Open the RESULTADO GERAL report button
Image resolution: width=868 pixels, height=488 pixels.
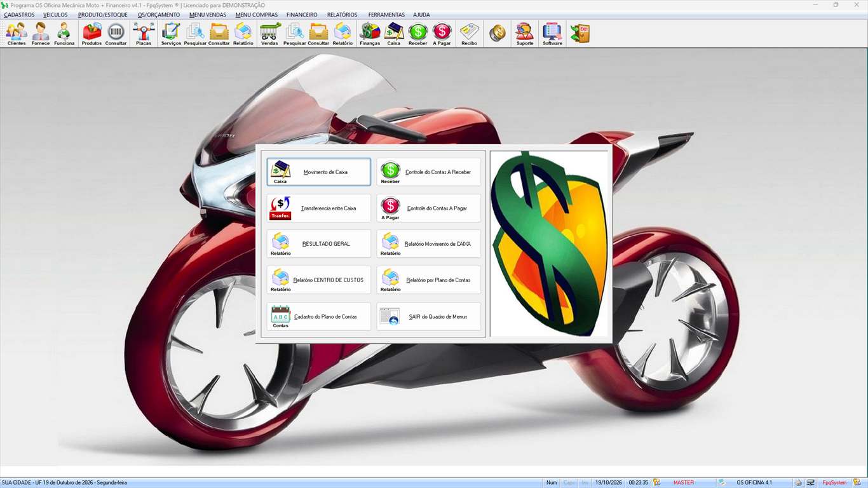click(x=319, y=244)
